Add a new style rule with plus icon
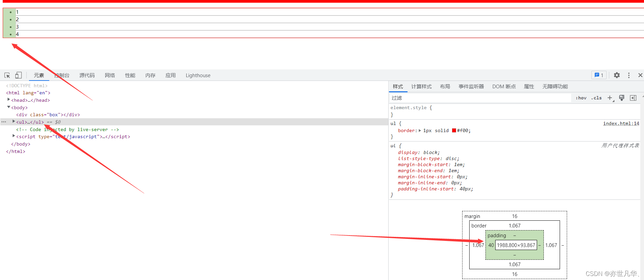 (610, 98)
